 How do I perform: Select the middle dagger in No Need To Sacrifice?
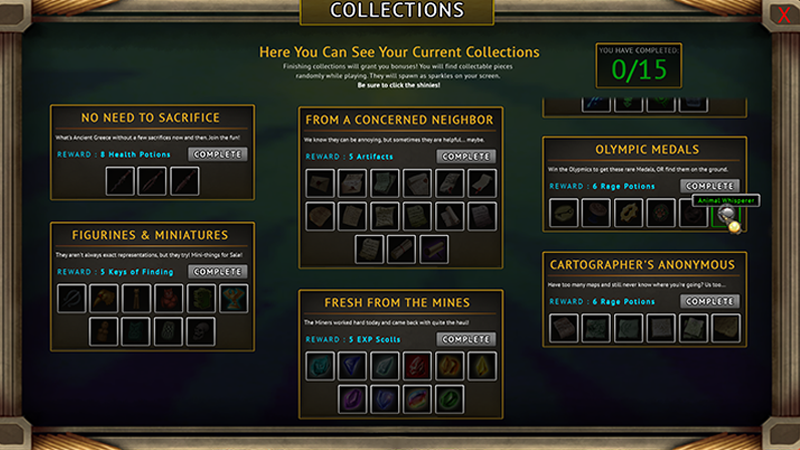coord(152,181)
